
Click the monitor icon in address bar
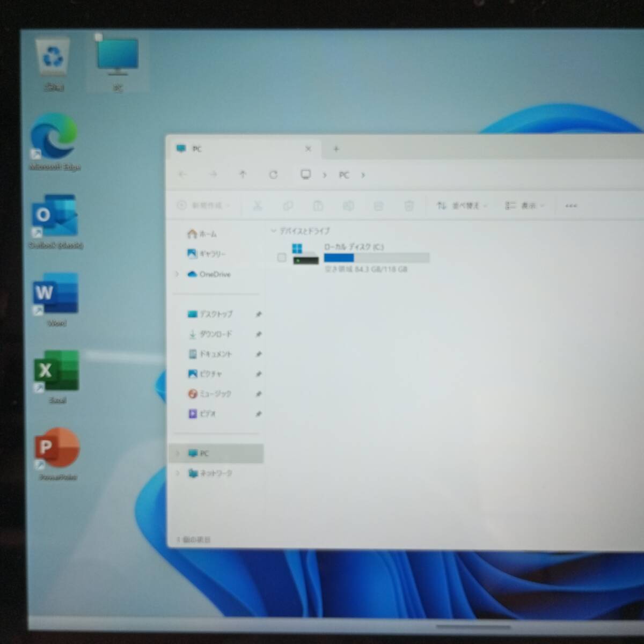point(305,174)
